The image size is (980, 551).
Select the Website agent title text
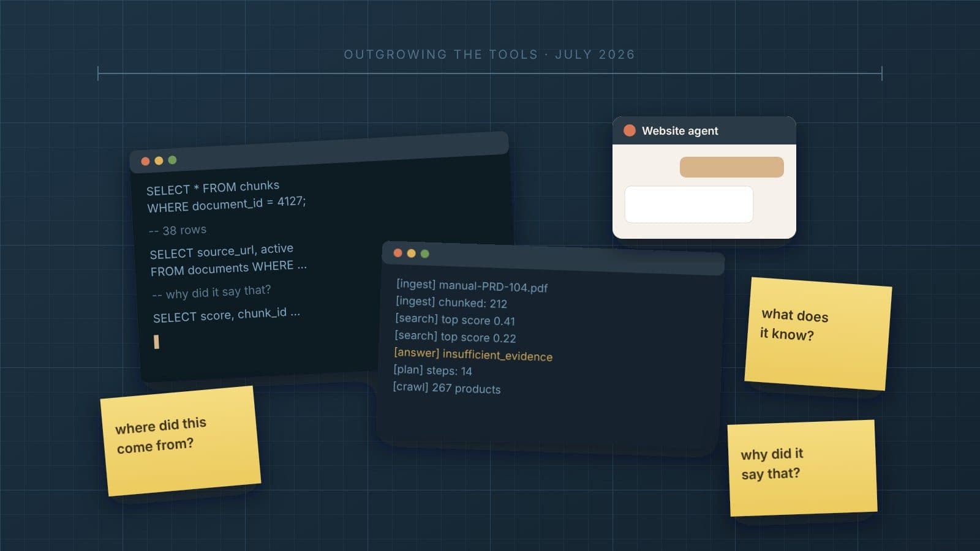tap(680, 130)
